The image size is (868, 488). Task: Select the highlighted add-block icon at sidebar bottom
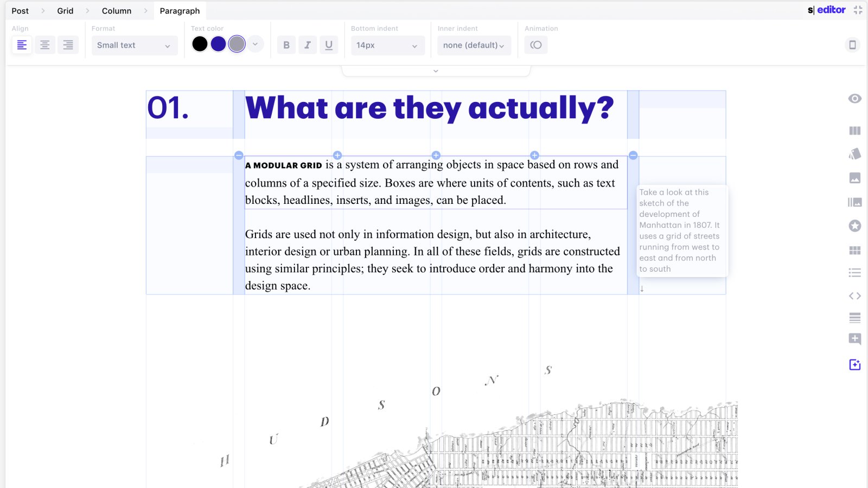click(x=854, y=364)
